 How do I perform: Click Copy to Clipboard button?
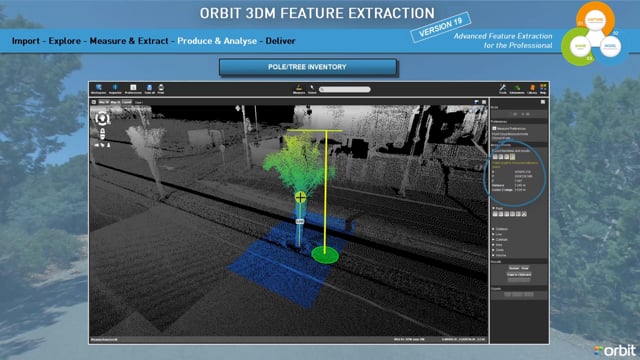click(x=519, y=275)
